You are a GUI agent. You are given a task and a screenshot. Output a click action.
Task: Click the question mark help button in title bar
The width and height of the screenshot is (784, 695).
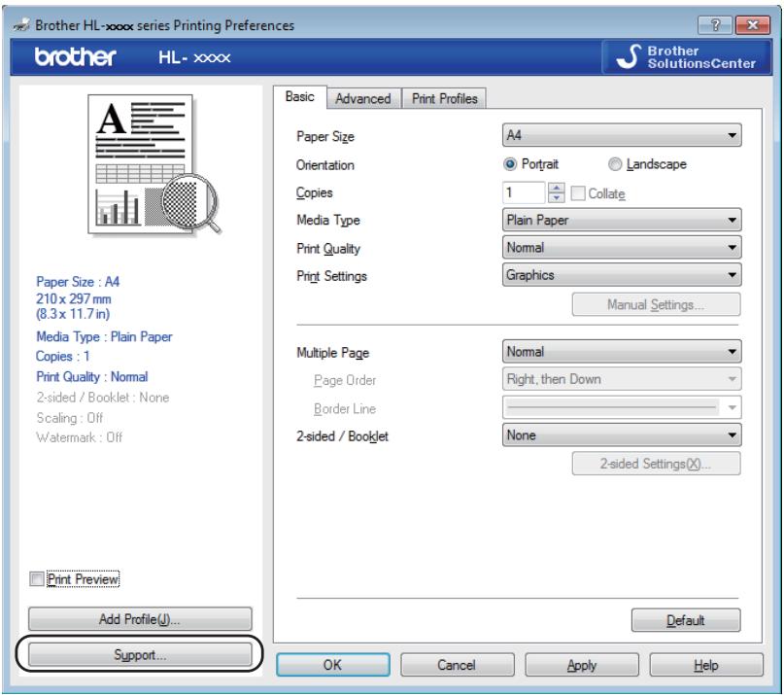(715, 24)
